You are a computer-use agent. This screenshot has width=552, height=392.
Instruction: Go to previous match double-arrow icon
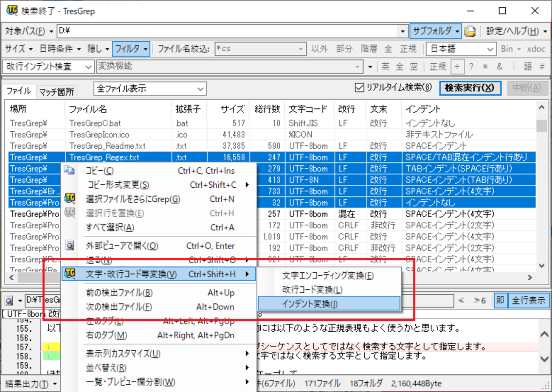click(462, 300)
